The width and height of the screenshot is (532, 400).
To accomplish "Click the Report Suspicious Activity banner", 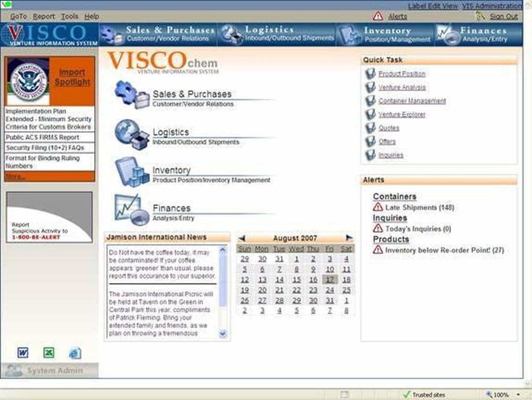I will point(49,217).
